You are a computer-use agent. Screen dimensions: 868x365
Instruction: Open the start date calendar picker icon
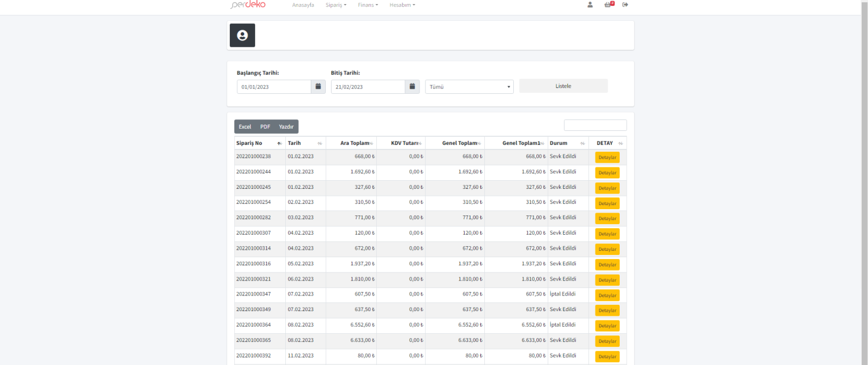(318, 87)
